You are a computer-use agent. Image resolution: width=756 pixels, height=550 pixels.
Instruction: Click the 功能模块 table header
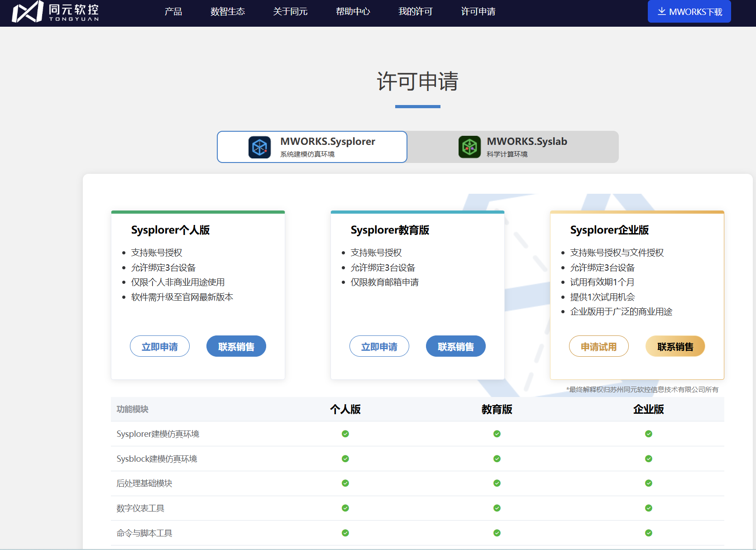coord(133,409)
